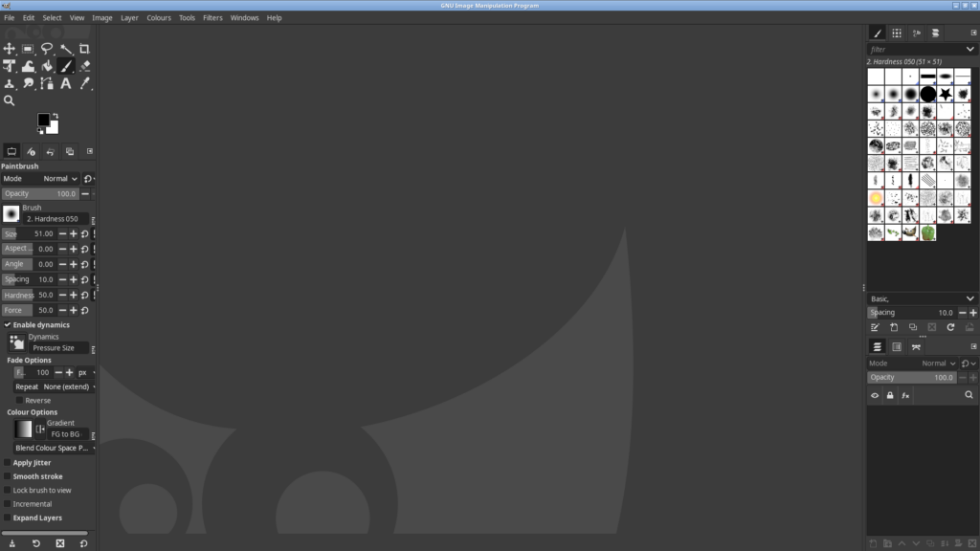Enable the Smooth stroke checkbox

point(8,476)
